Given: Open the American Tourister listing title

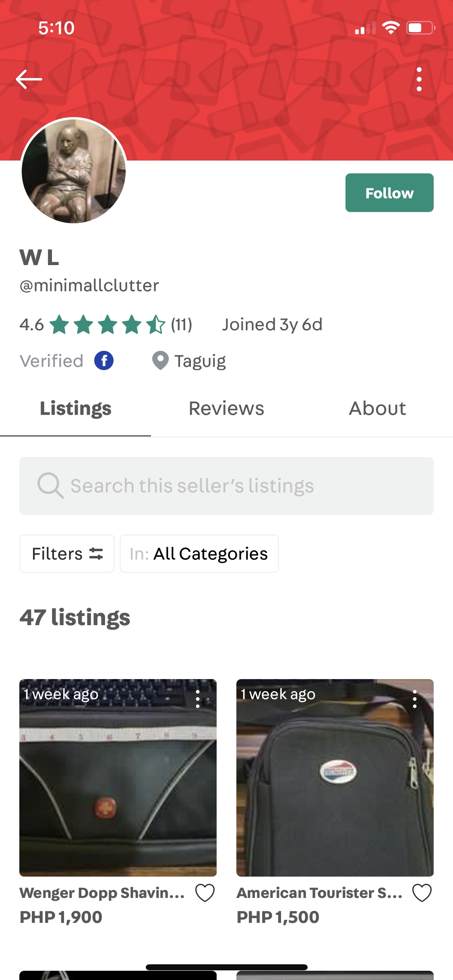Looking at the screenshot, I should click(319, 893).
